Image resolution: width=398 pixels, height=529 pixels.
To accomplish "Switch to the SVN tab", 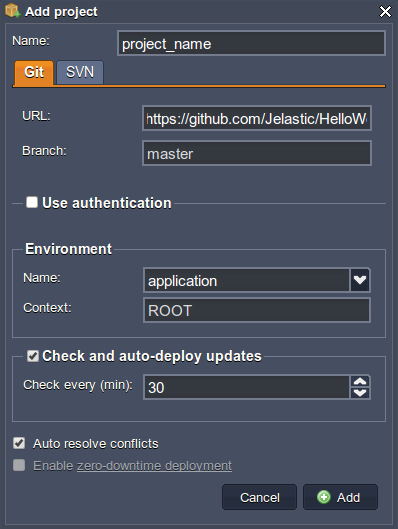I will tap(80, 72).
